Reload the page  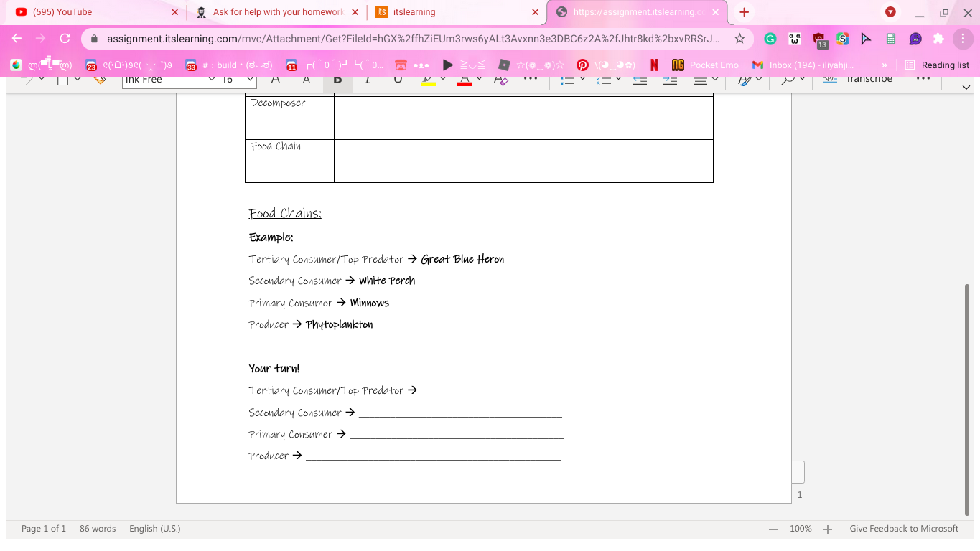[65, 39]
